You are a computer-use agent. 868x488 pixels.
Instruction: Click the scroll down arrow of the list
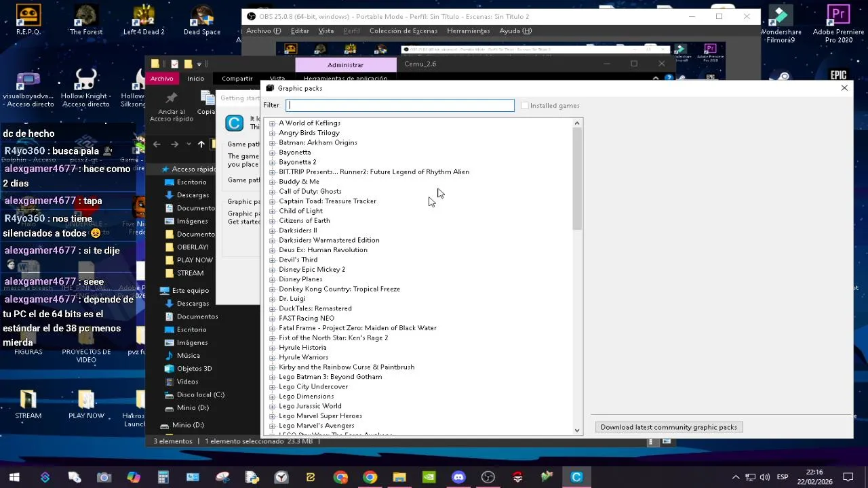577,430
